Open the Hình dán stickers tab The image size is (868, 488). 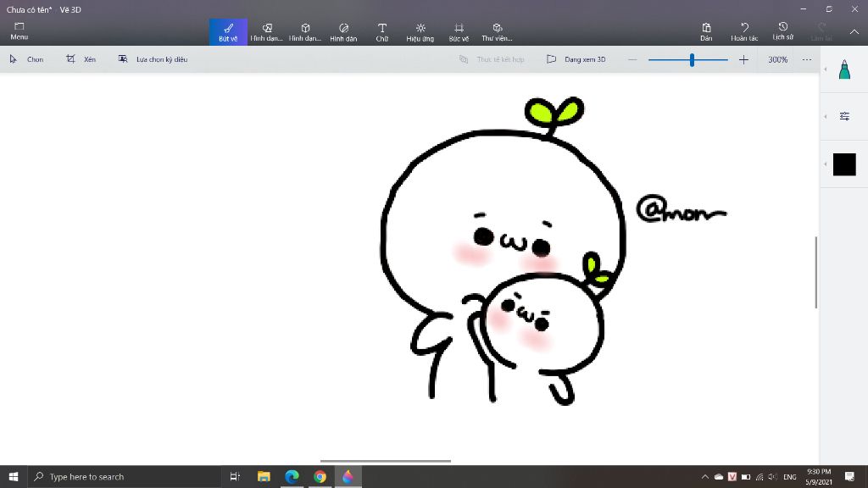click(x=343, y=32)
